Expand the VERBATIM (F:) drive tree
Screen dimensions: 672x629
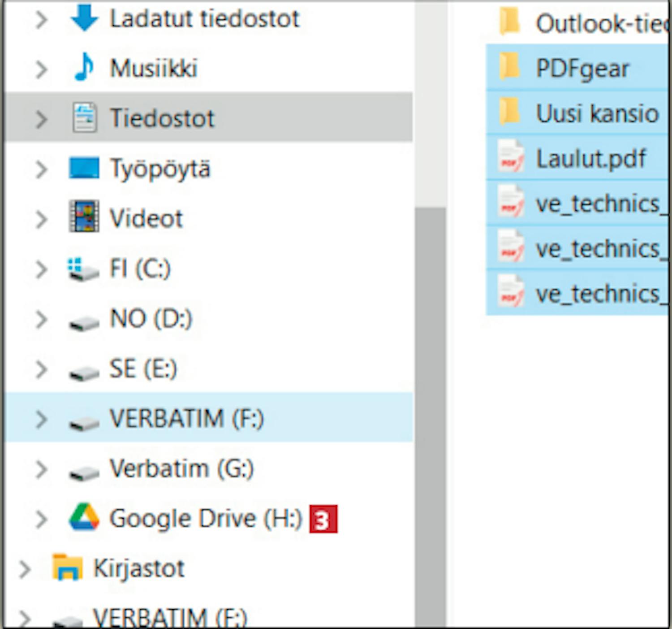pos(41,419)
